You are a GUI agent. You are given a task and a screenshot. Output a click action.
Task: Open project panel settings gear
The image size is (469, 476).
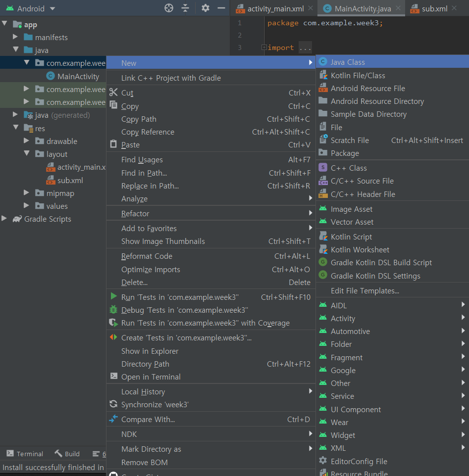coord(206,8)
